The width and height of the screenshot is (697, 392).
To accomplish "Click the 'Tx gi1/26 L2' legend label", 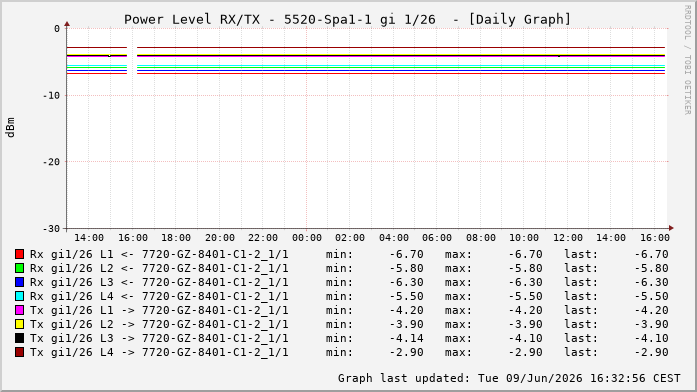I will (72, 324).
